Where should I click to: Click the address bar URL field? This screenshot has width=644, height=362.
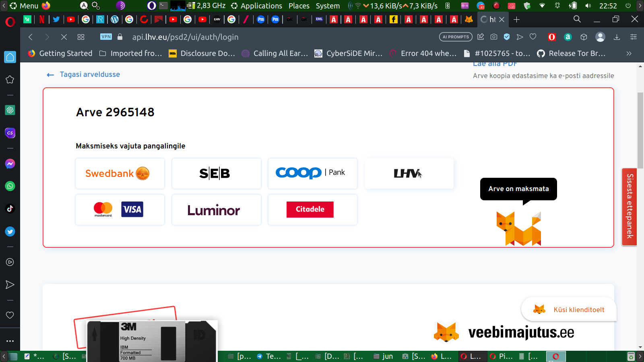point(185,37)
